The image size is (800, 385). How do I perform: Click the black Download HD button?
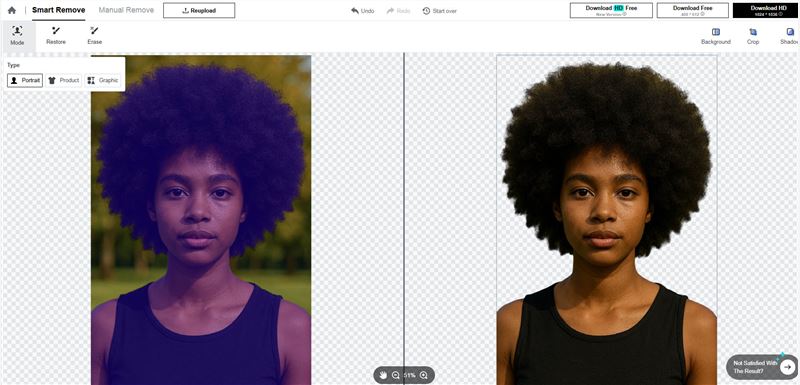pos(765,10)
